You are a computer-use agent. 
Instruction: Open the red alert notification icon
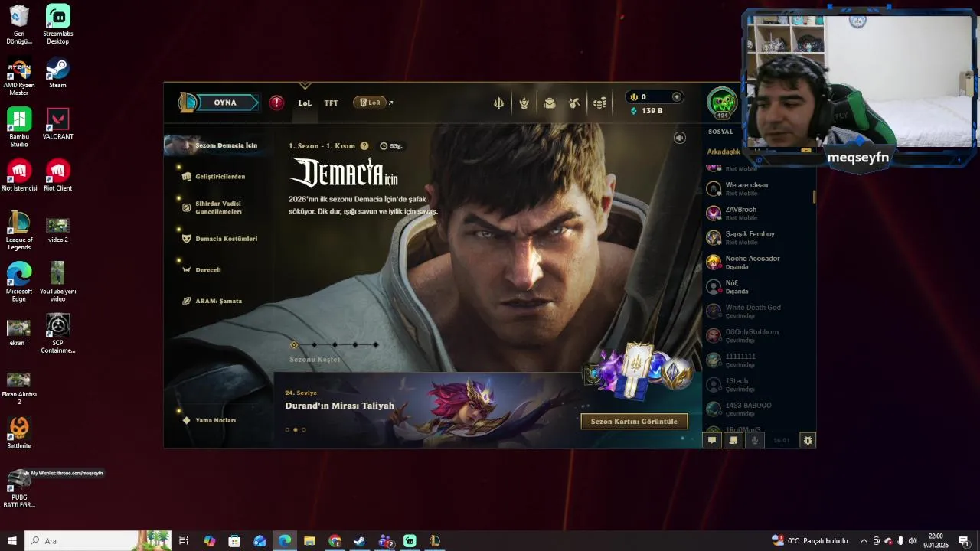277,103
